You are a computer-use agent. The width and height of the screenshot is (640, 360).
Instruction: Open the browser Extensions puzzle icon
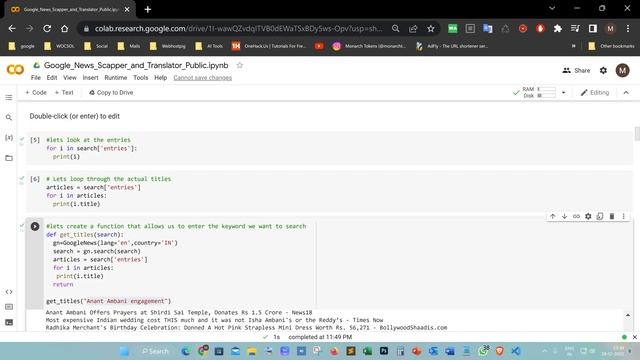point(558,29)
